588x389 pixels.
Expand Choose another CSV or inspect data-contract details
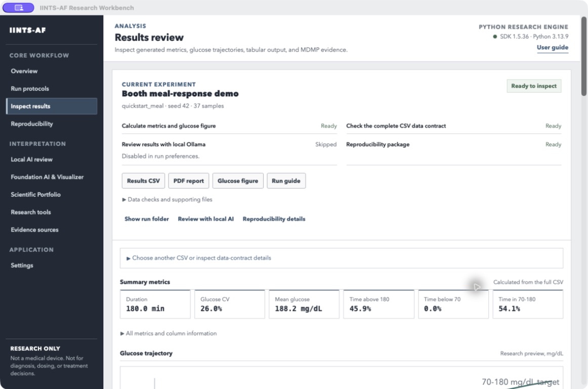tap(341, 258)
